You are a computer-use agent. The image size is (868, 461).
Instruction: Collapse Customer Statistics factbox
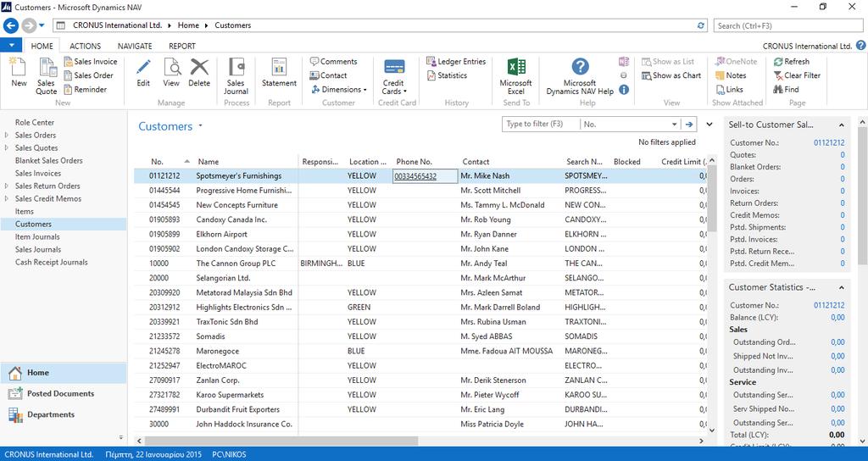tap(841, 288)
